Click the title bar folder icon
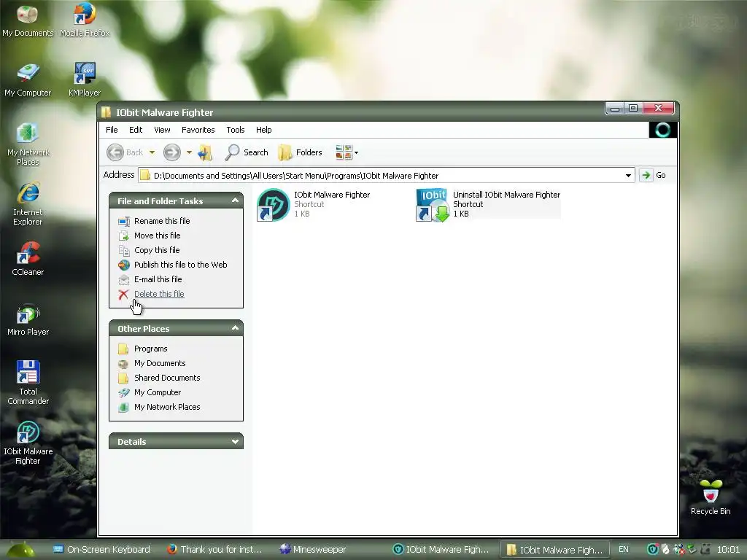747x560 pixels. (107, 112)
